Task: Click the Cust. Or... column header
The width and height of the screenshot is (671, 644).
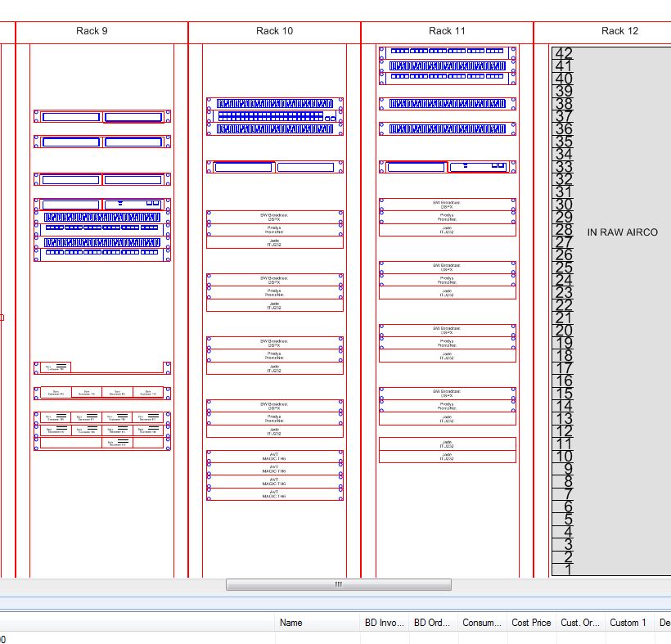Action: coord(580,623)
